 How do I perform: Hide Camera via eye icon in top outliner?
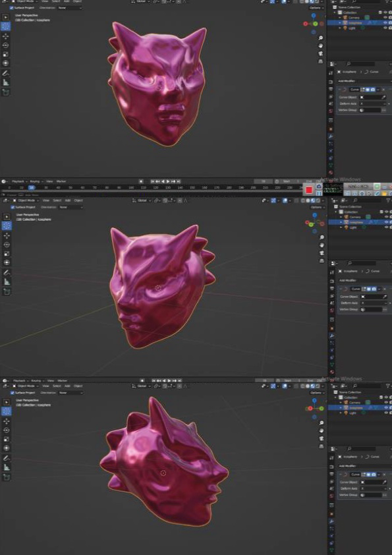coord(385,17)
